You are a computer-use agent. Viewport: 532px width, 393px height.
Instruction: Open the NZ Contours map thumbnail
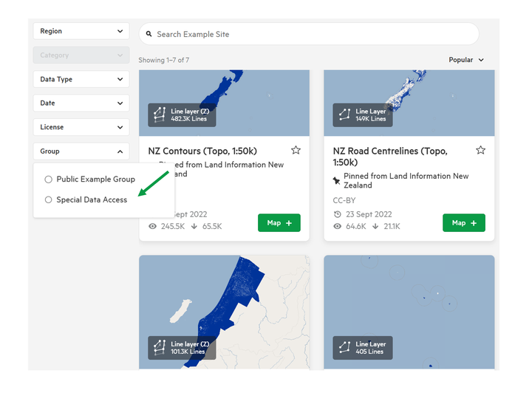point(225,103)
